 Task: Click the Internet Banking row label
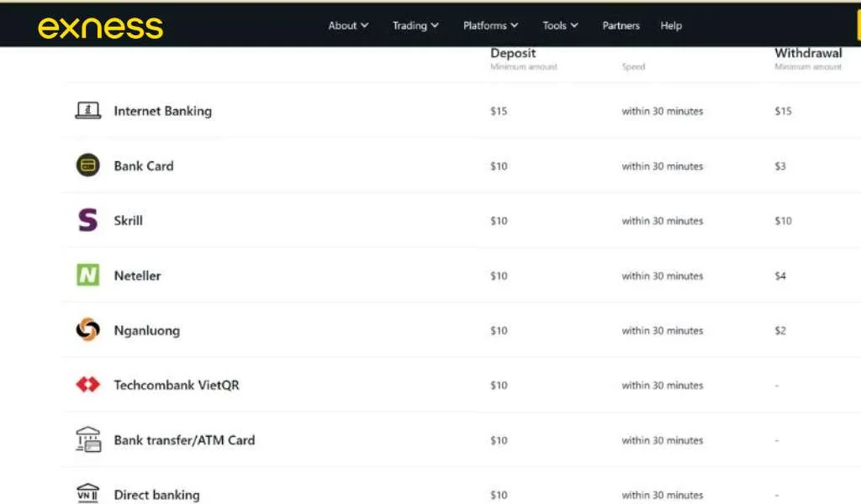[x=162, y=110]
